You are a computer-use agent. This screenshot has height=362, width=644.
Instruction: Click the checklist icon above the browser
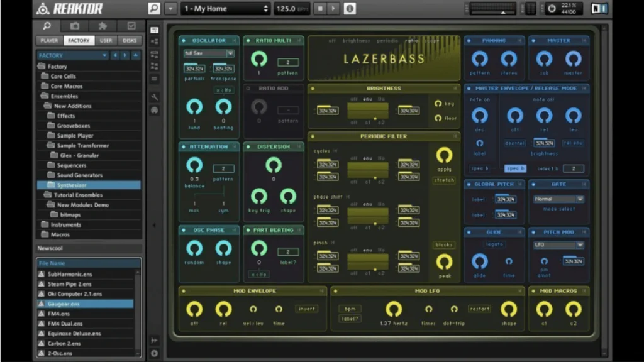tap(132, 26)
